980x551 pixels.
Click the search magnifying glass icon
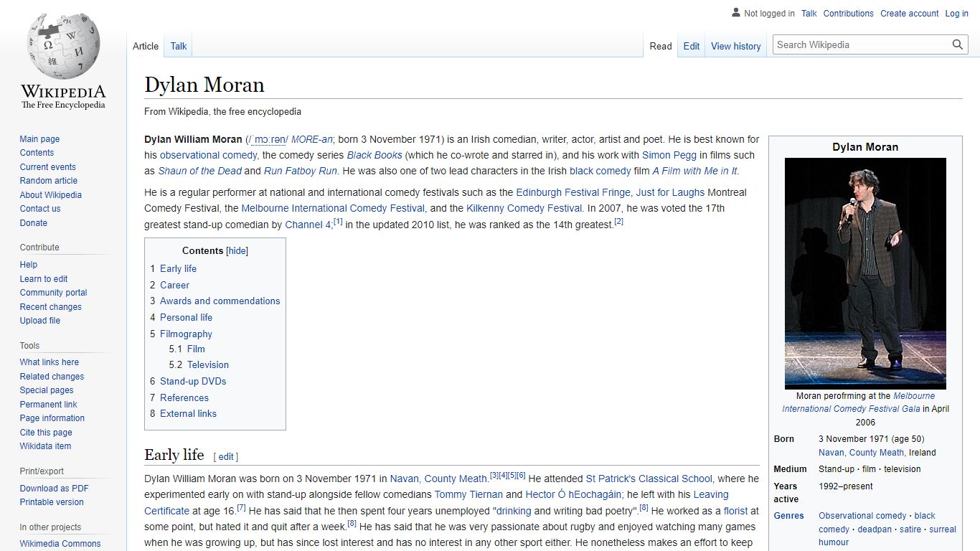tap(958, 44)
